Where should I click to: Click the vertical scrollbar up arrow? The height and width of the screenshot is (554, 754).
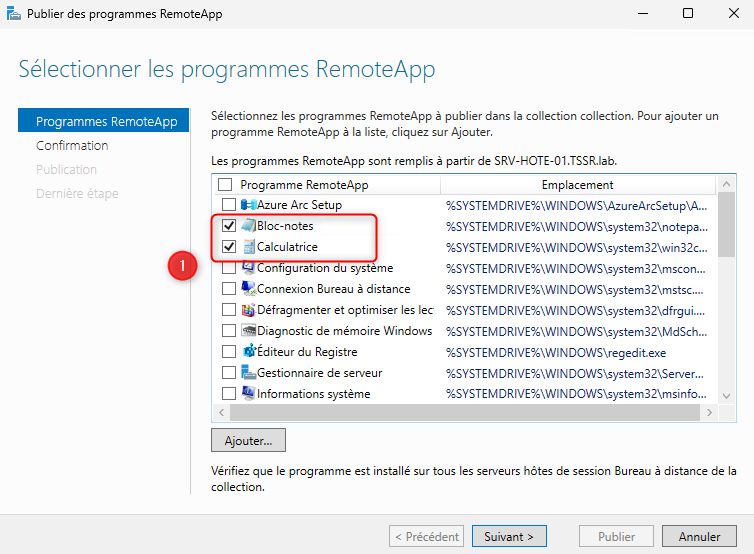click(727, 184)
